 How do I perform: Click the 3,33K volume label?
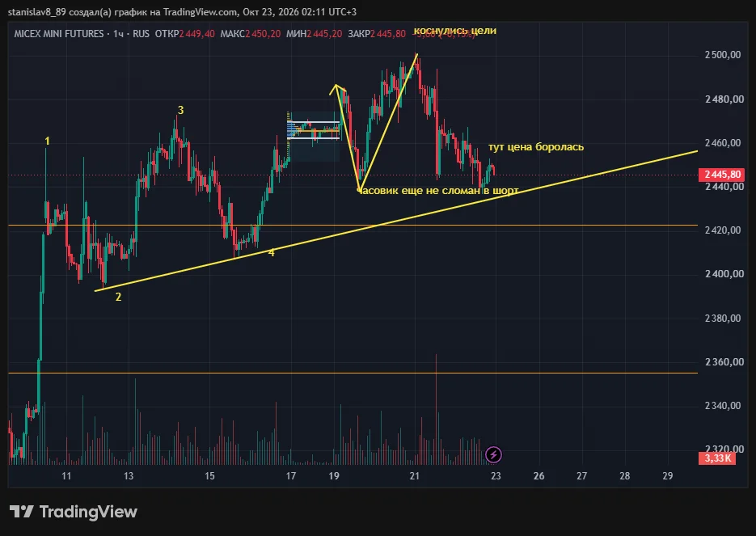[x=717, y=458]
